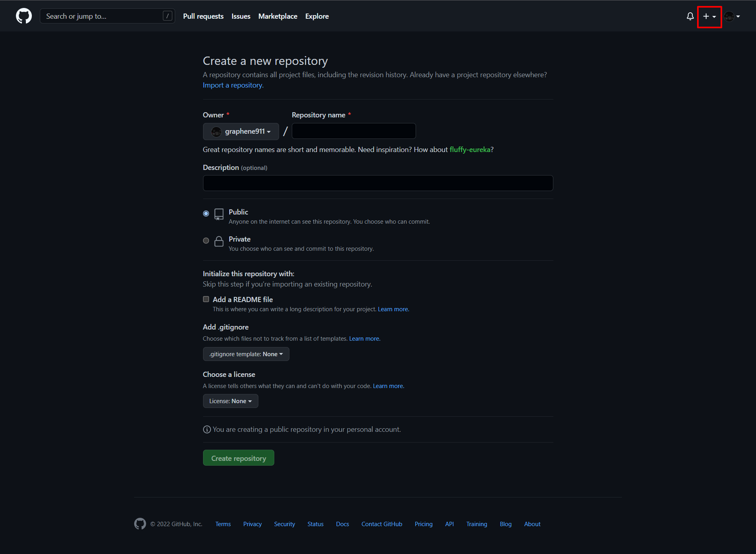Select the Private visibility radio button

pos(206,241)
